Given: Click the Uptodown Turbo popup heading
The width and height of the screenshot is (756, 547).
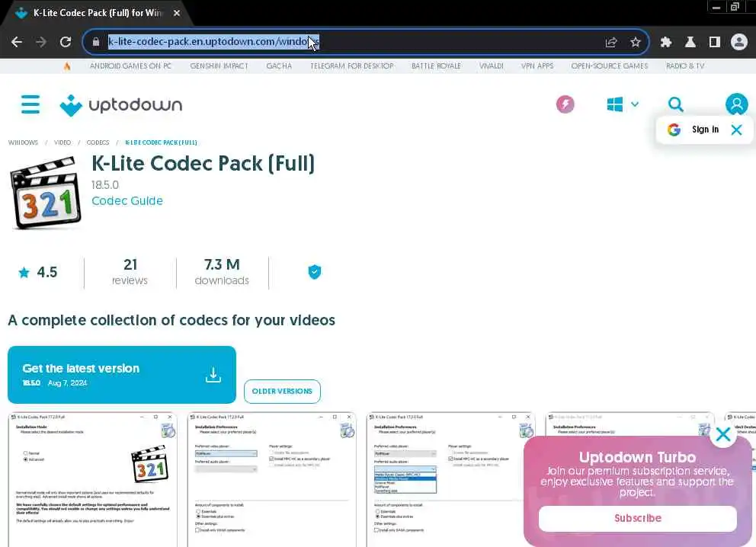Looking at the screenshot, I should pyautogui.click(x=637, y=457).
